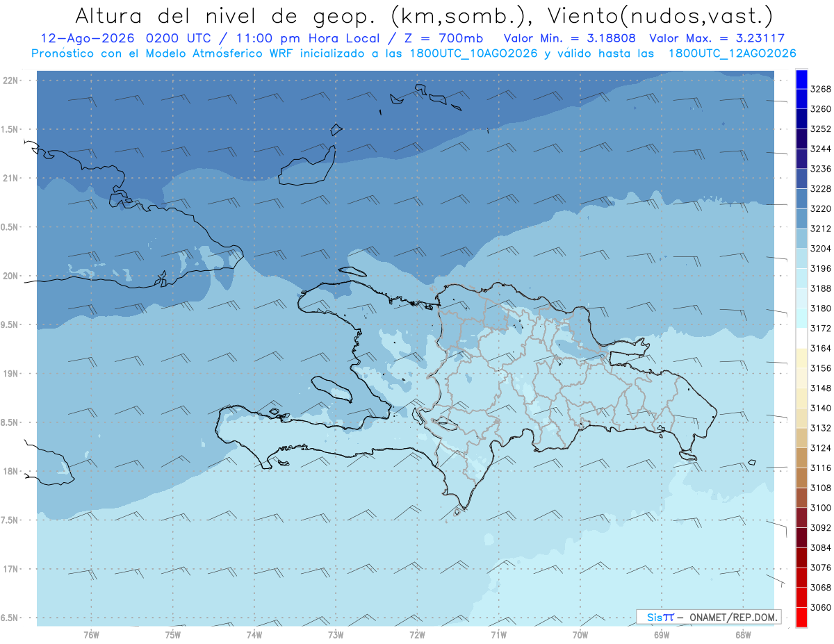Click the 75W longitude label

173,636
